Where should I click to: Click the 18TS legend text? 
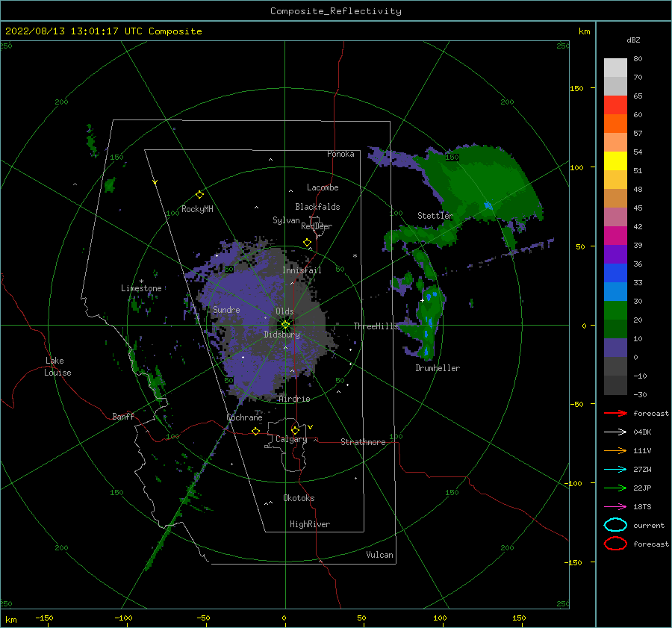[642, 507]
